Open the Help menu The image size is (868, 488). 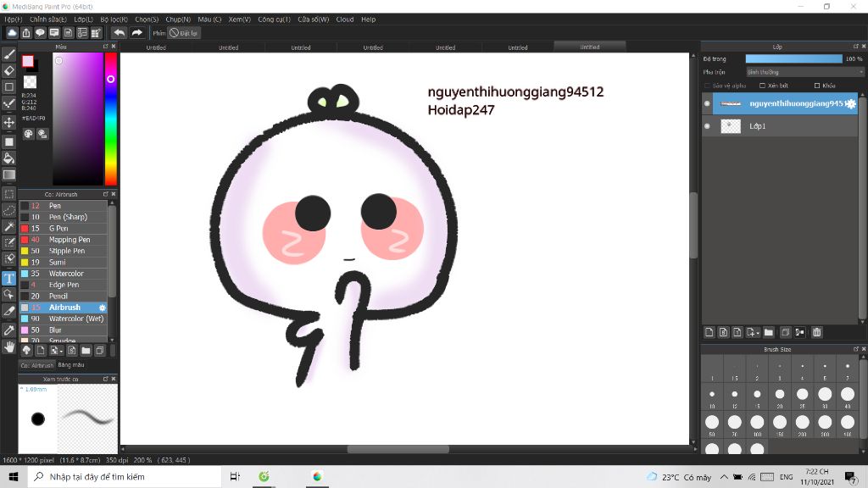368,19
